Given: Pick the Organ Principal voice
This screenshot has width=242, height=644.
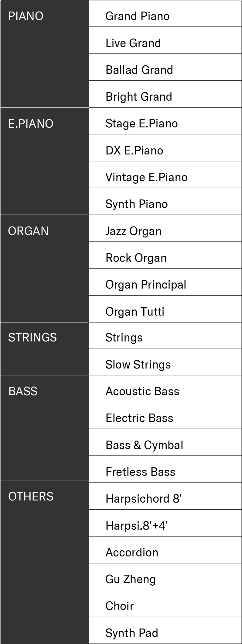Looking at the screenshot, I should [x=146, y=285].
